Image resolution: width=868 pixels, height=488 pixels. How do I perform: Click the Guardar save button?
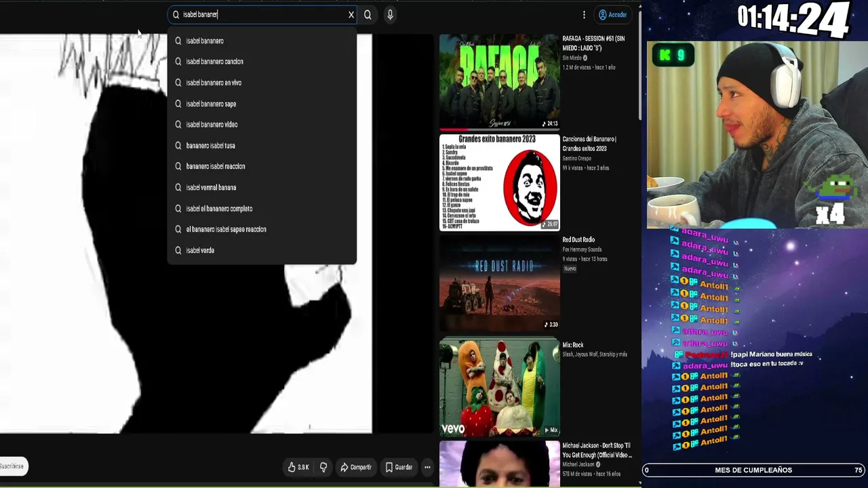[399, 467]
